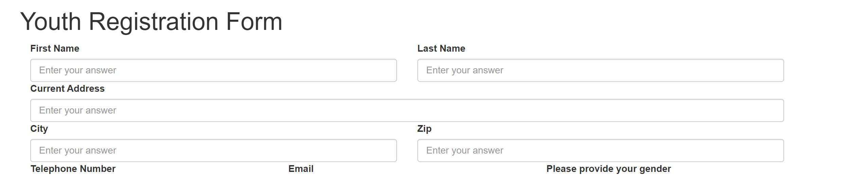Click placeholder text in Last Name box
Image resolution: width=868 pixels, height=176 pixels.
tap(465, 70)
